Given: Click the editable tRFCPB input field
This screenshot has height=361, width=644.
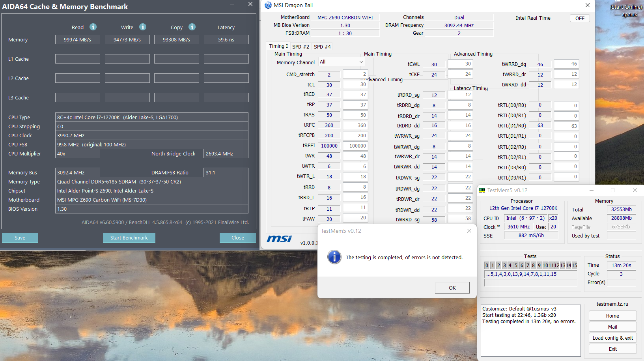Looking at the screenshot, I should click(355, 136).
